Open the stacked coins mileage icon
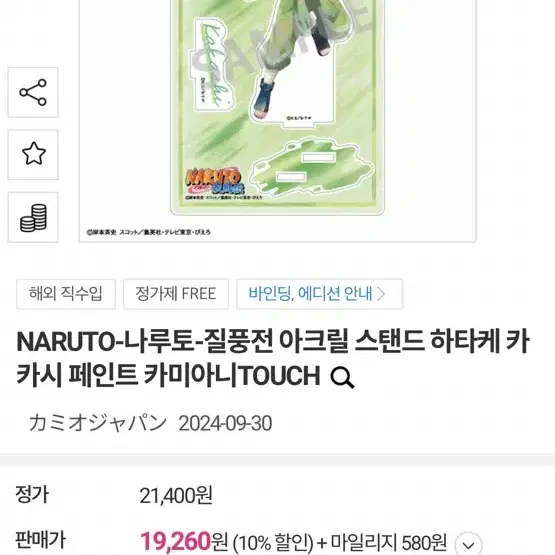Viewport: 555px width, 555px height. click(33, 218)
